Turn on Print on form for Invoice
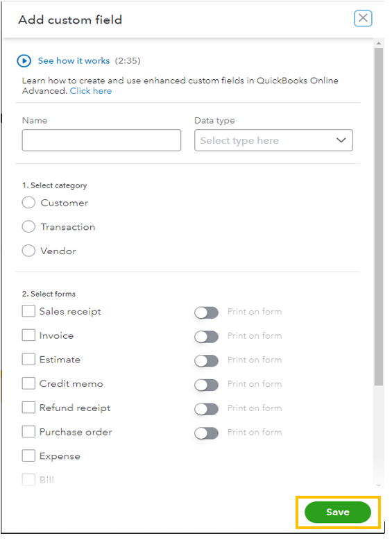The height and width of the screenshot is (543, 392). coord(206,337)
